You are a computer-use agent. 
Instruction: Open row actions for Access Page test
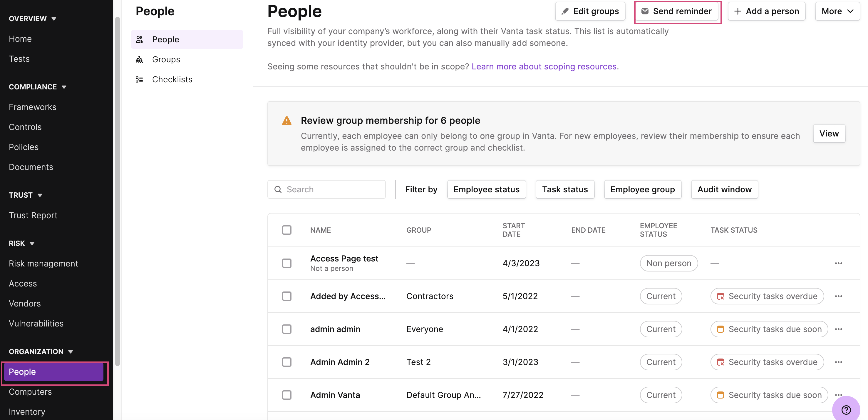839,263
